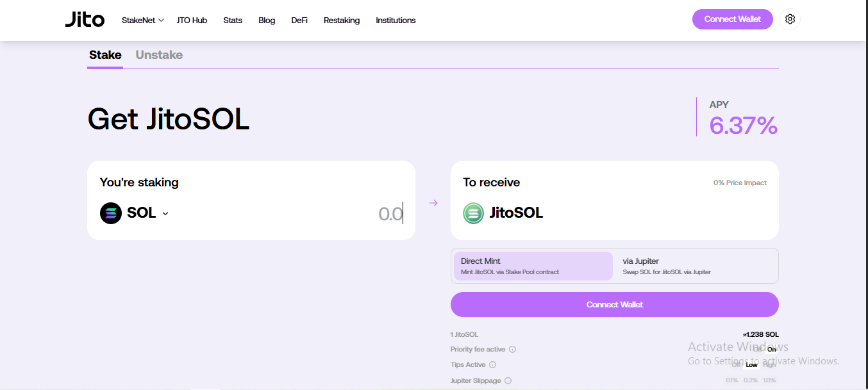868x390 pixels.
Task: Click the info icon next to Tips Active
Action: coord(493,365)
